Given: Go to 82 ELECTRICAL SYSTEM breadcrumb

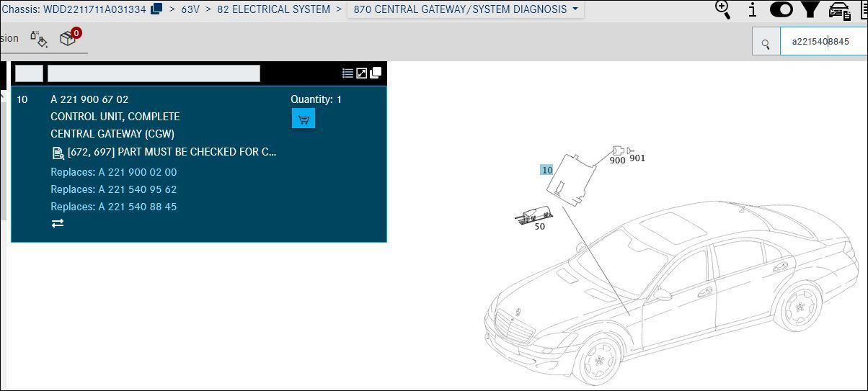Looking at the screenshot, I should [273, 9].
